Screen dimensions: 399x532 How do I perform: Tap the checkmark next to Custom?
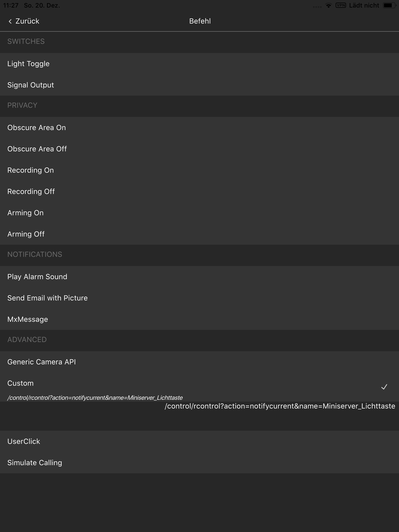[384, 387]
